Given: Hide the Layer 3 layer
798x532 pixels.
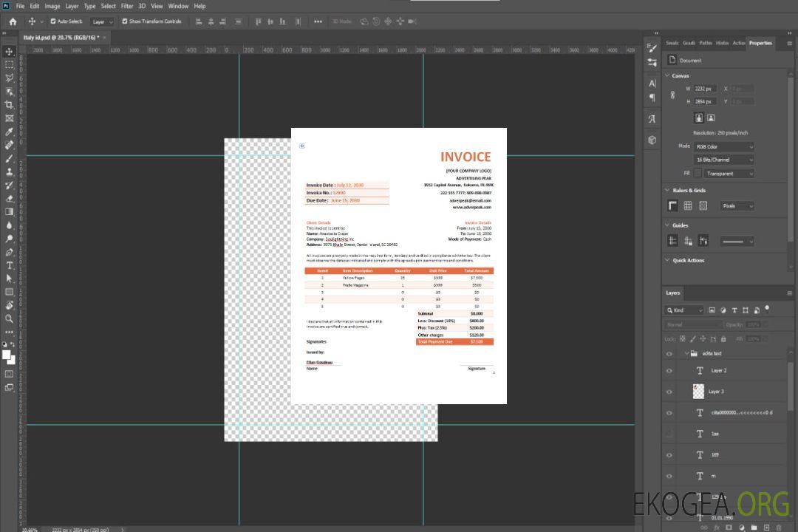Looking at the screenshot, I should (x=669, y=392).
